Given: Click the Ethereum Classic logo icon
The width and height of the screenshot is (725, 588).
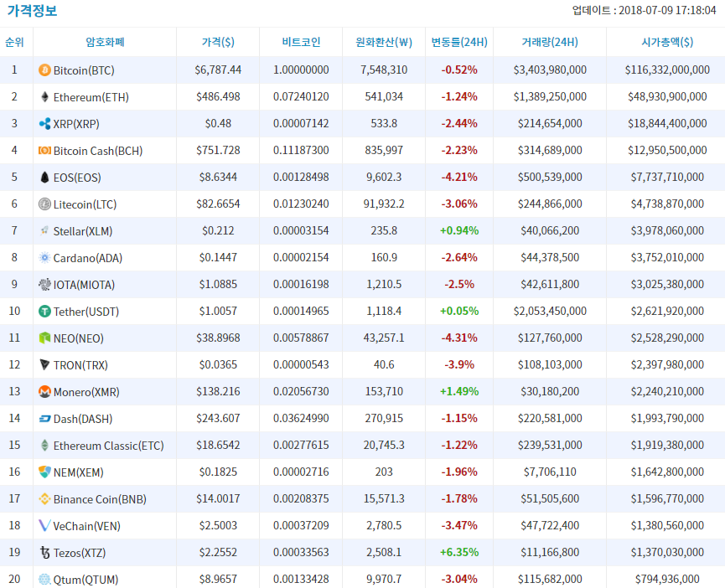Looking at the screenshot, I should point(44,446).
